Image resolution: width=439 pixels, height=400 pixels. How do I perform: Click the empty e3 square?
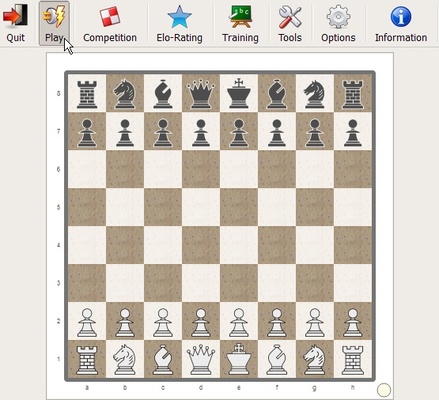pos(239,283)
